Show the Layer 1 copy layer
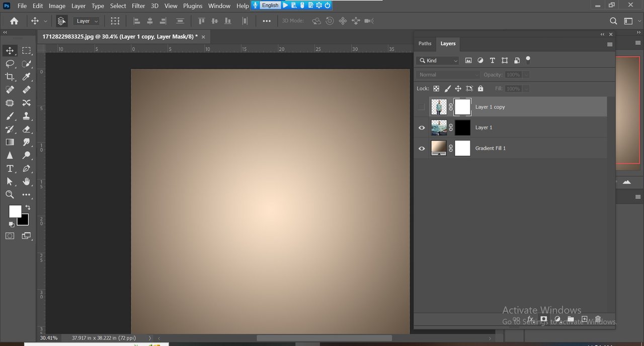 (422, 107)
